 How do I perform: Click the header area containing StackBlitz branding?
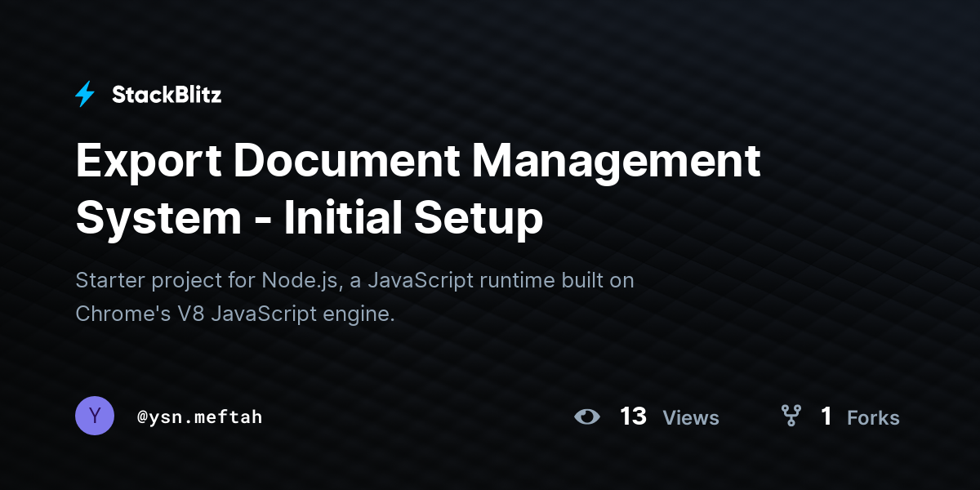click(147, 95)
